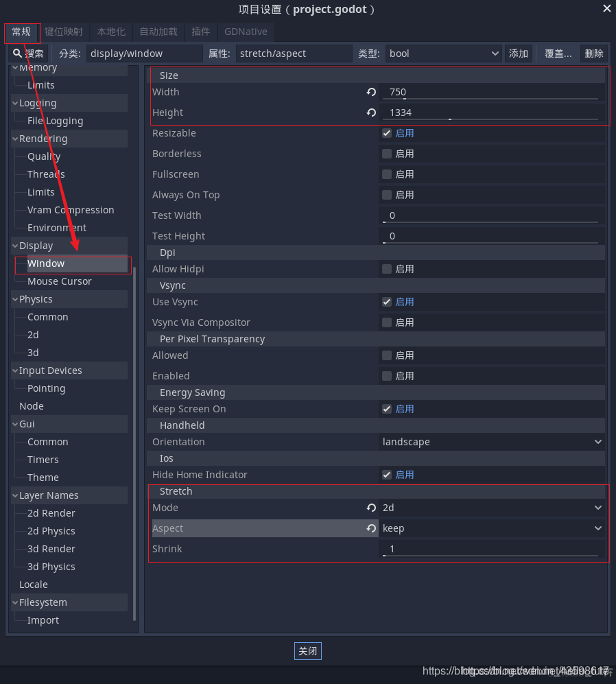Select Import under Filesystem
The width and height of the screenshot is (616, 684).
click(43, 620)
